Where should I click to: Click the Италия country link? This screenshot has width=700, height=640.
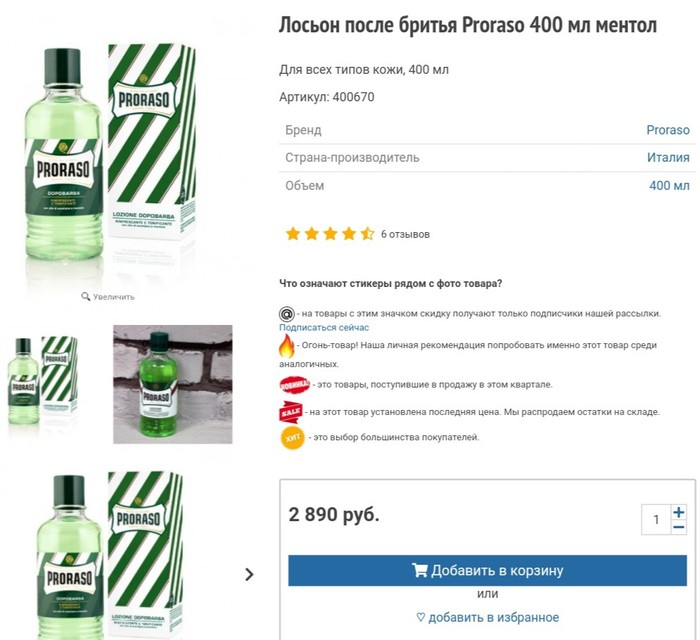click(668, 158)
